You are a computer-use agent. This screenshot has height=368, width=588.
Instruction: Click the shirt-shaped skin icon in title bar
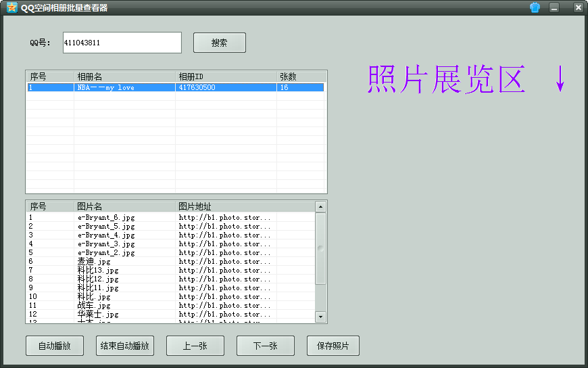click(535, 7)
